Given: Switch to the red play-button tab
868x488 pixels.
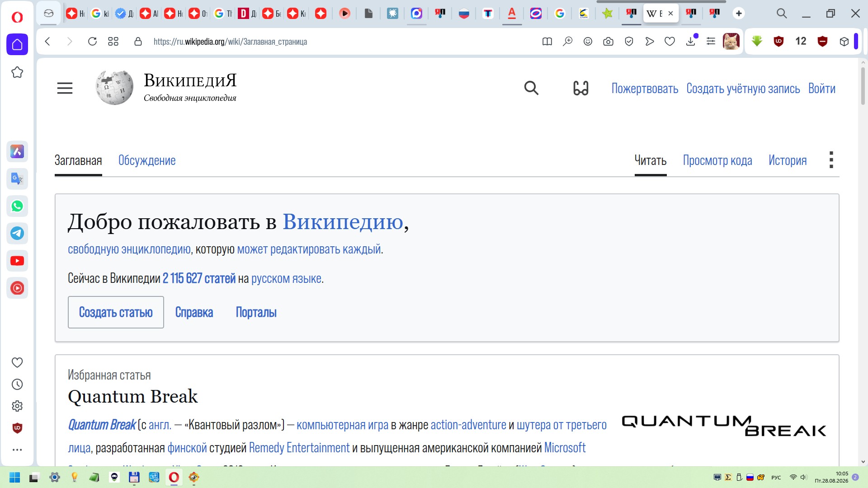Looking at the screenshot, I should click(344, 14).
